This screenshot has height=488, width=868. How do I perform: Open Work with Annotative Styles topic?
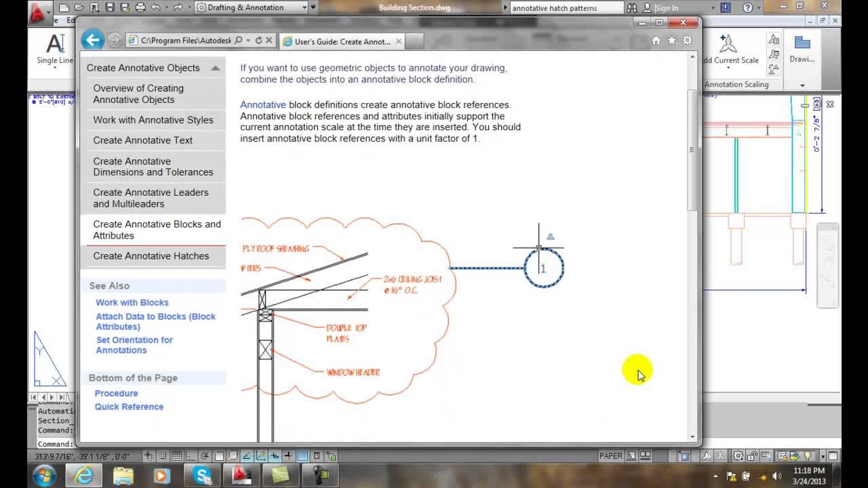point(153,120)
